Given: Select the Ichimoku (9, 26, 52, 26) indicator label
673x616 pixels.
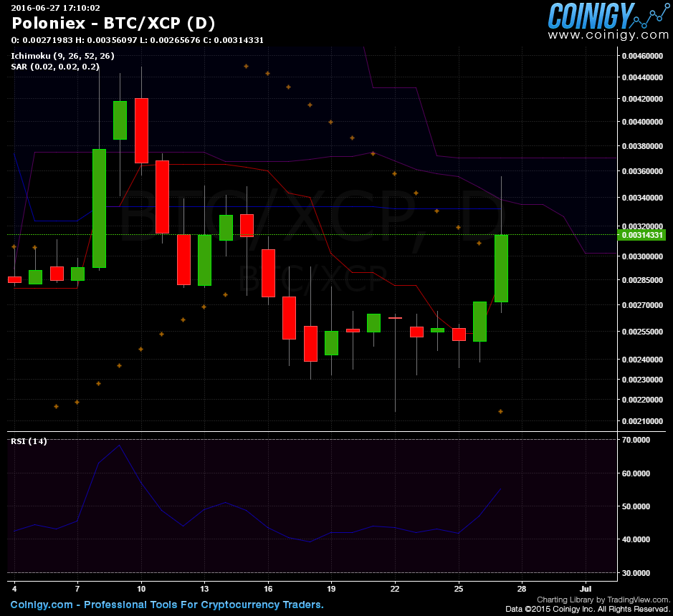Looking at the screenshot, I should coord(62,56).
